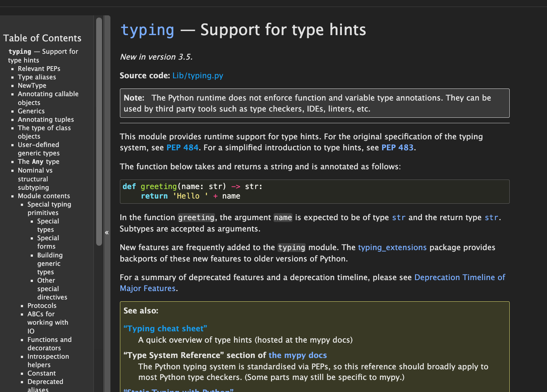Visit the typing_extensions package link
Viewport: 547px width, 392px height.
point(392,247)
